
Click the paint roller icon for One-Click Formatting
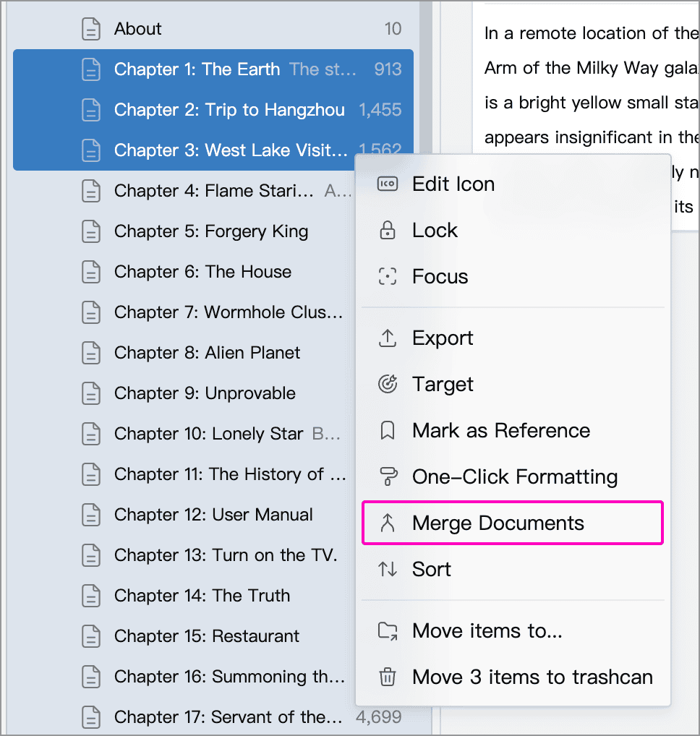point(388,476)
